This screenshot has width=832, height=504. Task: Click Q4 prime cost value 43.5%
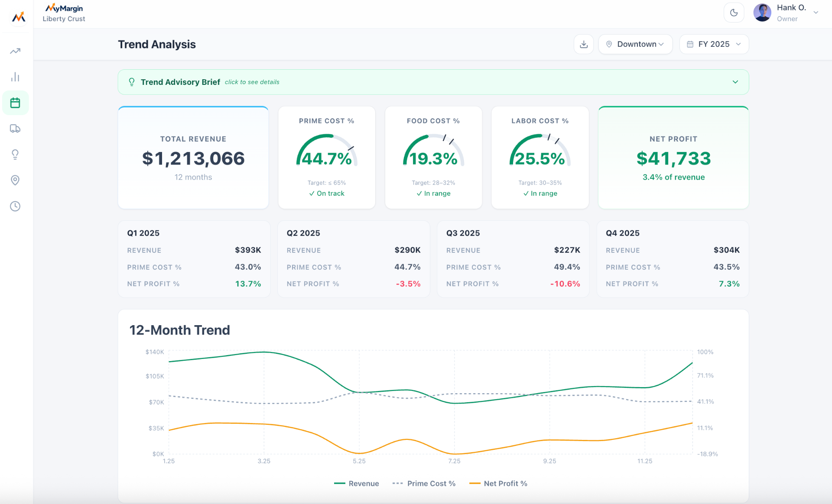tap(727, 267)
